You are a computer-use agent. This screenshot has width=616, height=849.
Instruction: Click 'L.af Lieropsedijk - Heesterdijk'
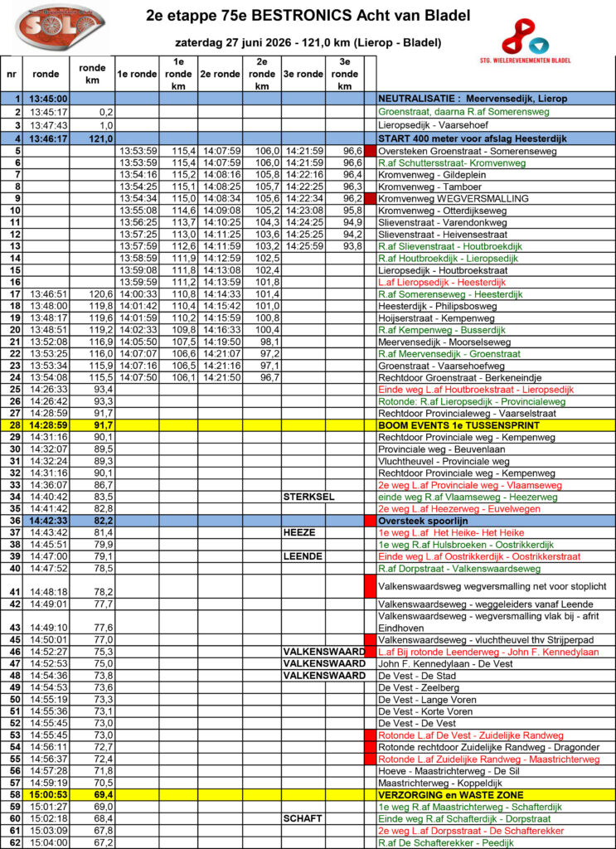(442, 282)
